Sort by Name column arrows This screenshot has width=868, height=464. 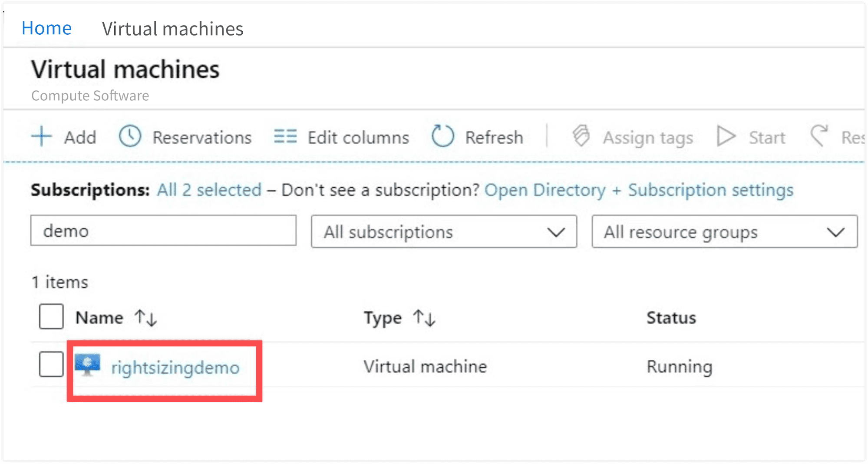point(145,318)
